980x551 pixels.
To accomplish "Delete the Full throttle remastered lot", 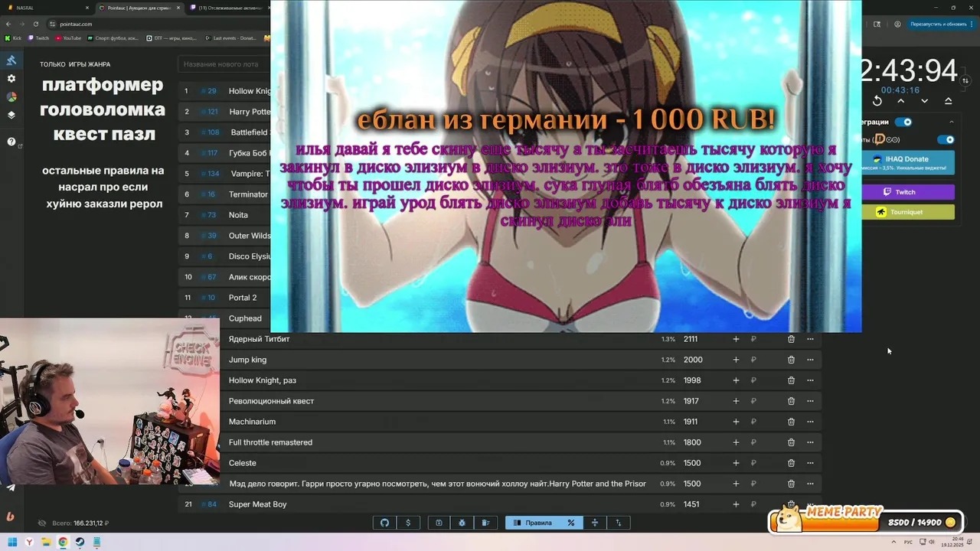I will 791,442.
